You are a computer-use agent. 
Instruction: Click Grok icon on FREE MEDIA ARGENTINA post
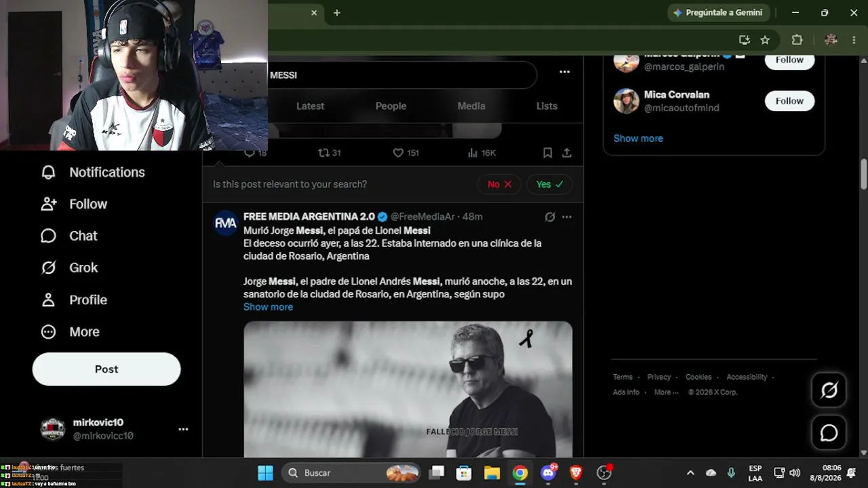550,217
